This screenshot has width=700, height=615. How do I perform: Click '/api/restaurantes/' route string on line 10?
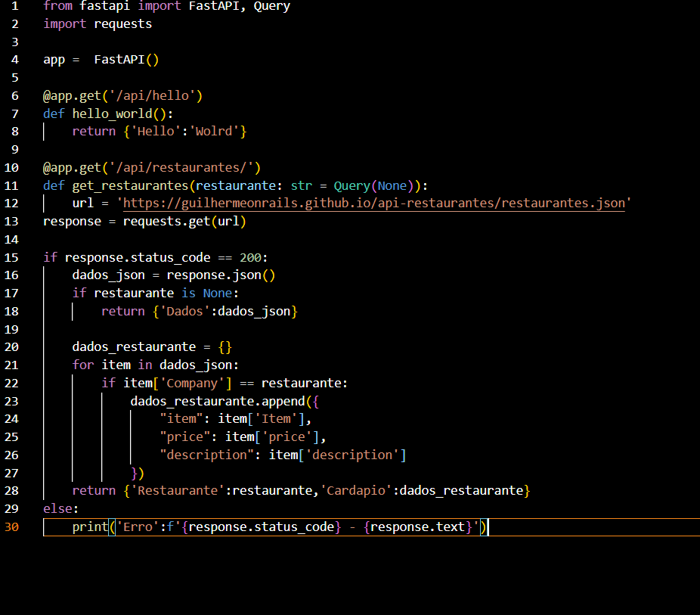[181, 167]
